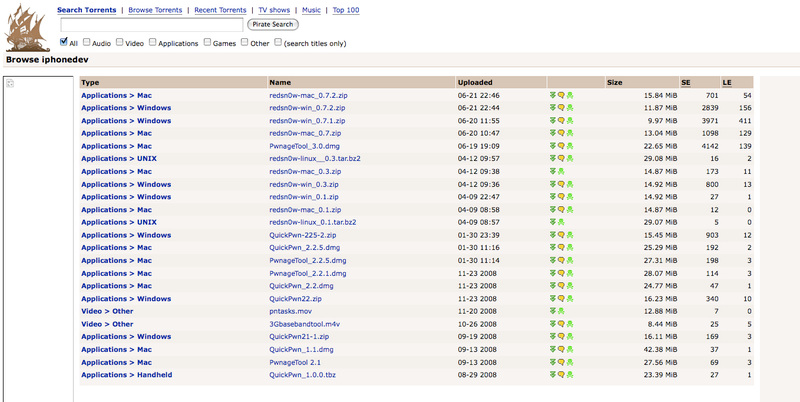Open comments icon on redsn0w-win_0.7.1.zip row
Viewport: 800px width, 402px height.
tap(561, 120)
